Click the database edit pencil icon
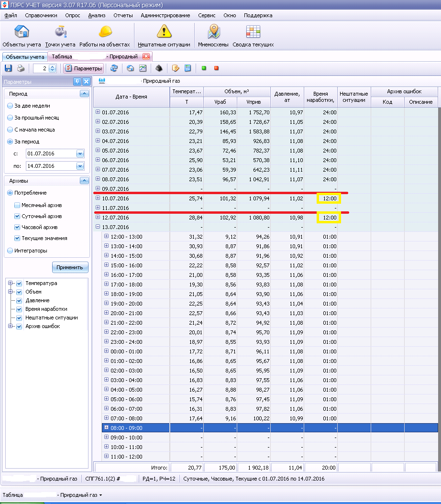Image resolution: width=441 pixels, height=504 pixels. [176, 68]
